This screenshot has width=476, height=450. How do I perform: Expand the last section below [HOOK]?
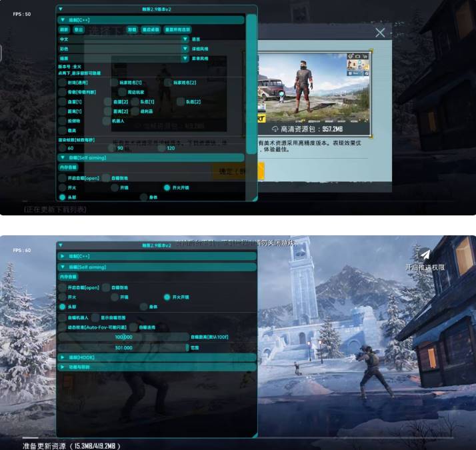coord(157,367)
